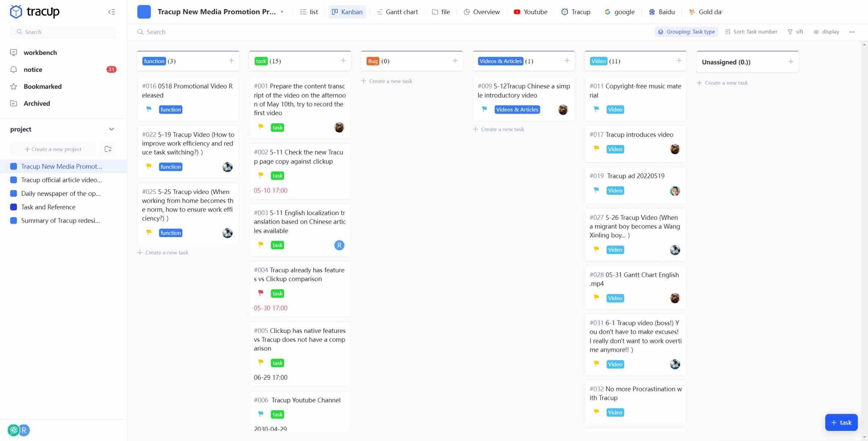Open the sift filter control
The height and width of the screenshot is (441, 868).
pos(796,32)
